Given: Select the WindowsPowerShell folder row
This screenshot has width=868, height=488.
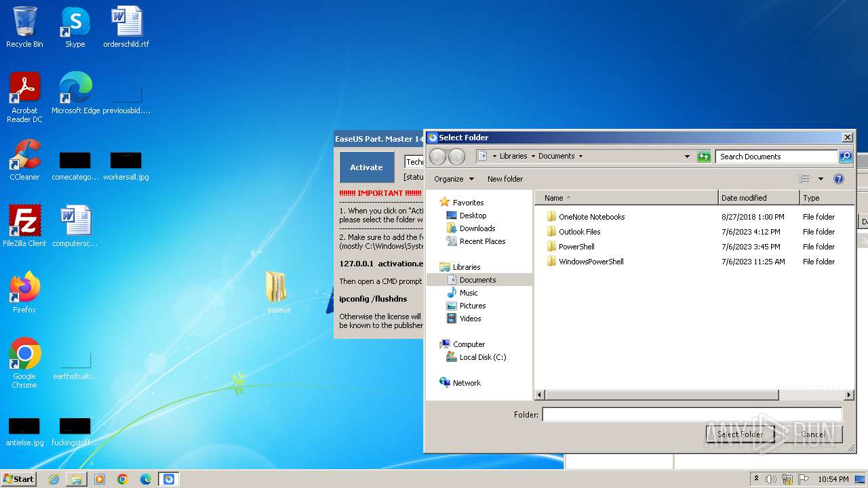Looking at the screenshot, I should click(x=591, y=262).
